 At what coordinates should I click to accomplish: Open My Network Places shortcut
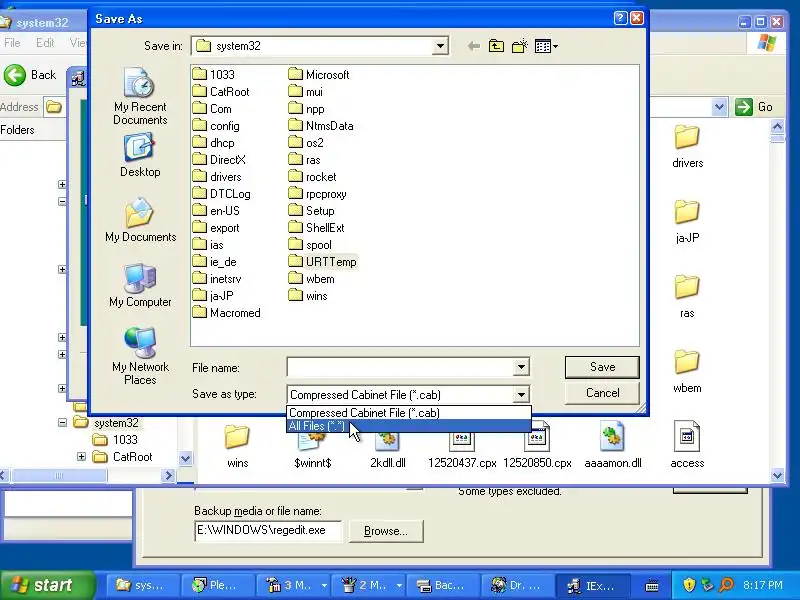click(x=140, y=356)
